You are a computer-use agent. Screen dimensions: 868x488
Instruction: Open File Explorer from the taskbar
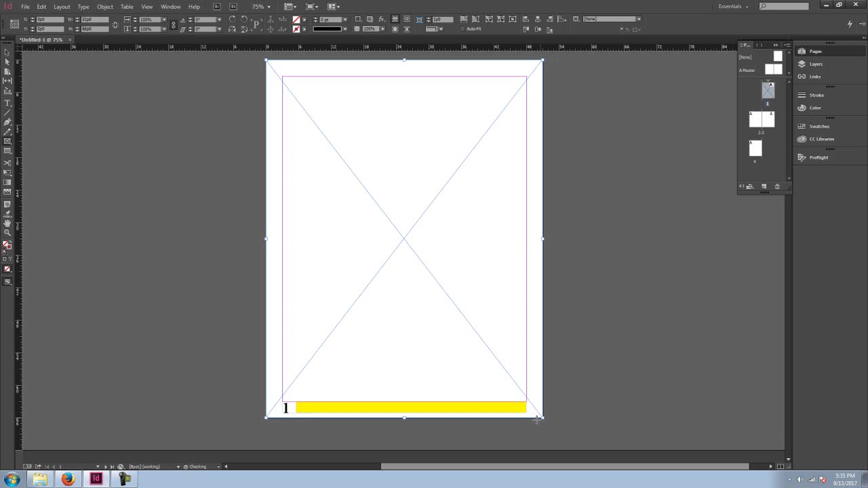pos(40,479)
